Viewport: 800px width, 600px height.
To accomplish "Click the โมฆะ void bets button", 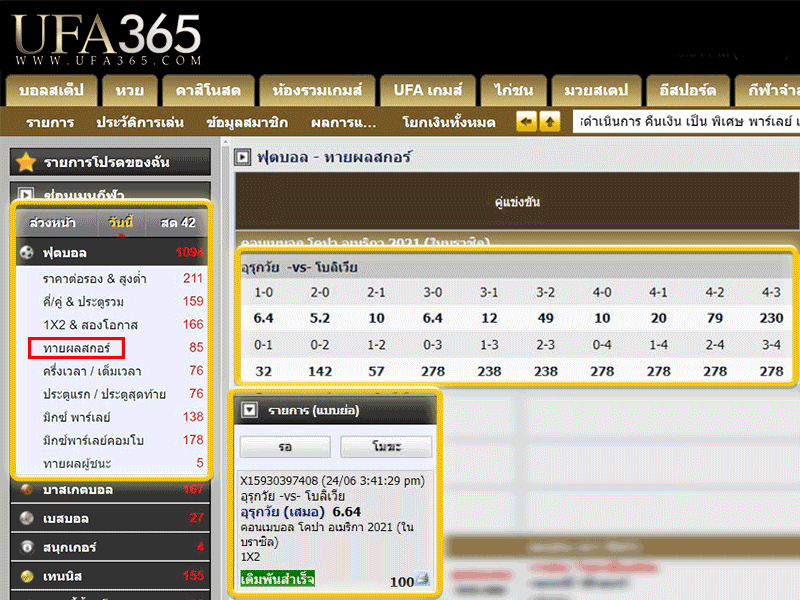I will [386, 447].
